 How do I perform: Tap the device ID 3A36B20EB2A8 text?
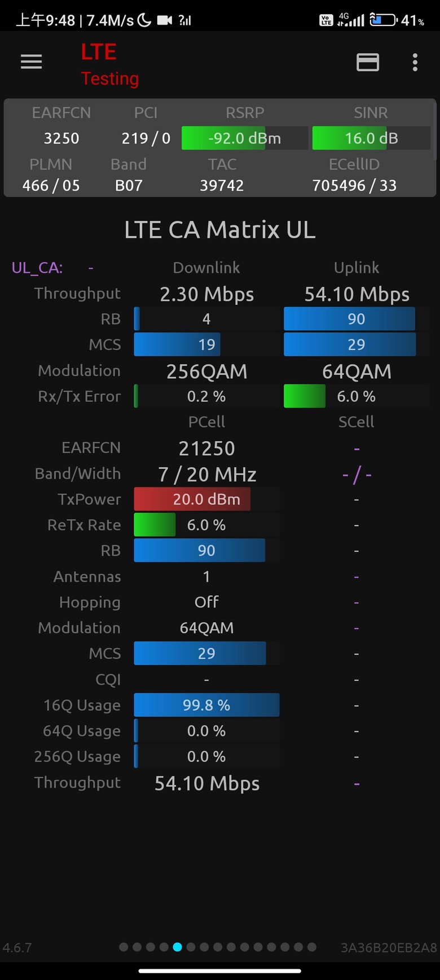tap(389, 948)
